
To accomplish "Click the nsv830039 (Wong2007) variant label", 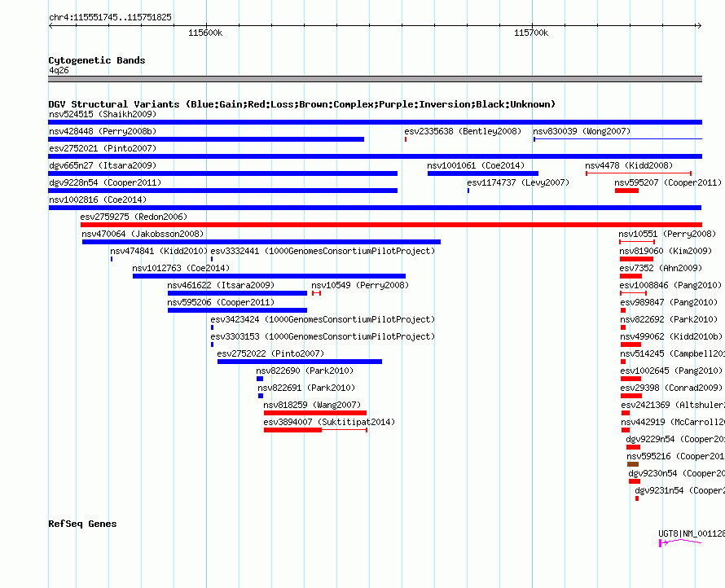I will click(582, 131).
